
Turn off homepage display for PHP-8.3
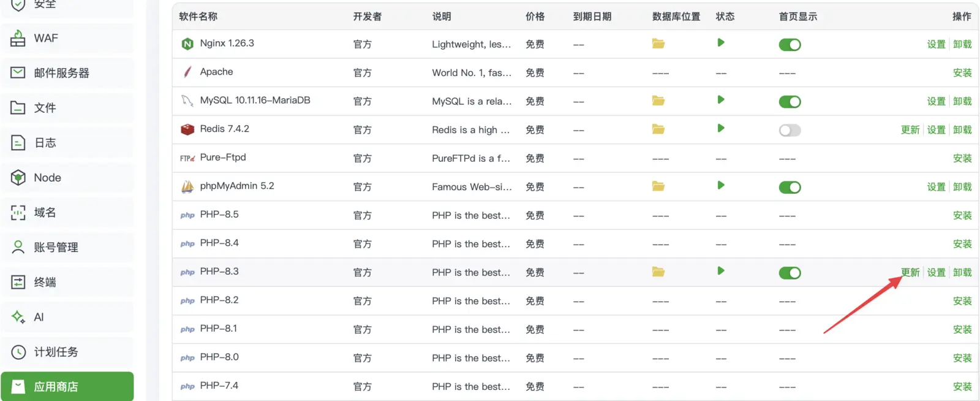tap(790, 273)
